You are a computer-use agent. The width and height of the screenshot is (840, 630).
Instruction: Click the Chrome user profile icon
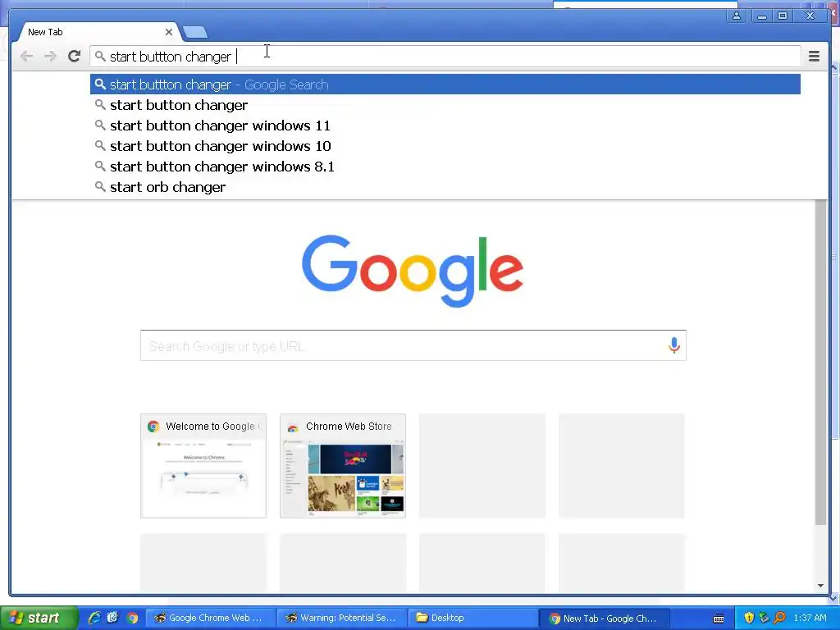tap(737, 16)
